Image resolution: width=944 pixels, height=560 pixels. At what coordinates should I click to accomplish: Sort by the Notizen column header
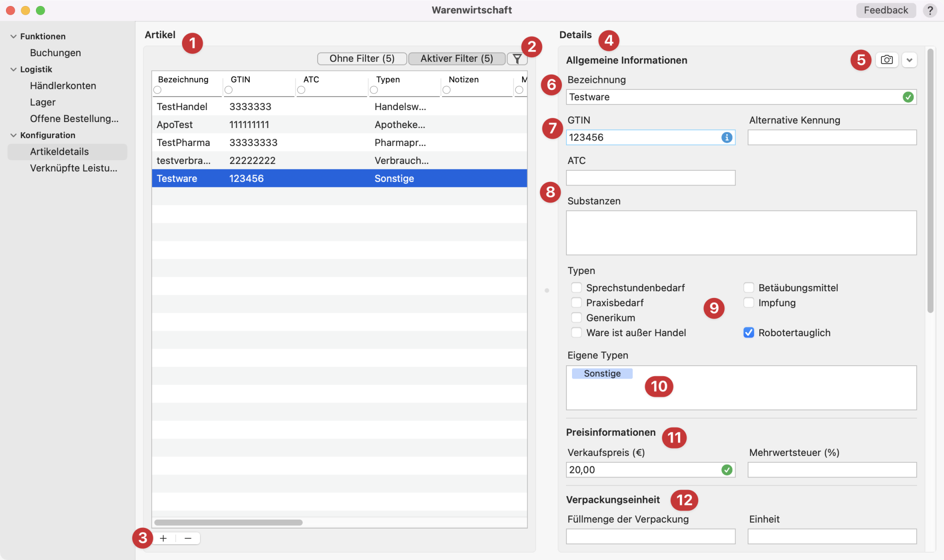coord(464,79)
